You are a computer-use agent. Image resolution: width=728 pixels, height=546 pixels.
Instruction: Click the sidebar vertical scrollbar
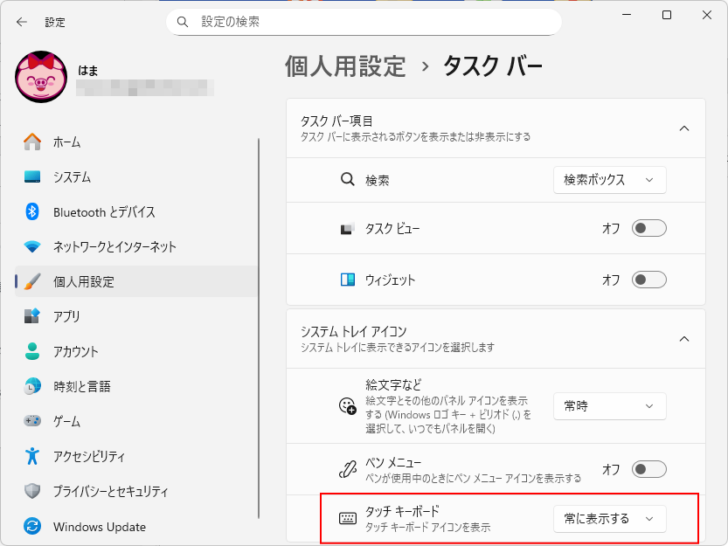[259, 328]
